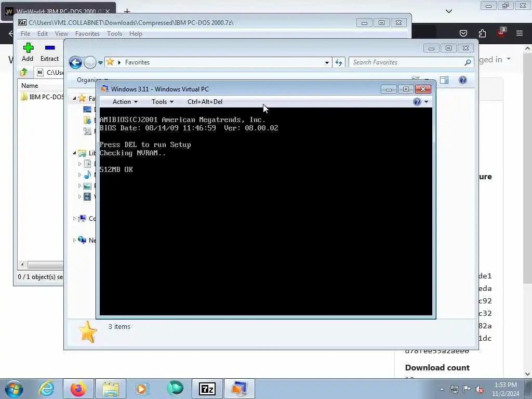This screenshot has width=532, height=399.
Task: Open the help dropdown arrow in Virtual PC
Action: click(x=426, y=102)
